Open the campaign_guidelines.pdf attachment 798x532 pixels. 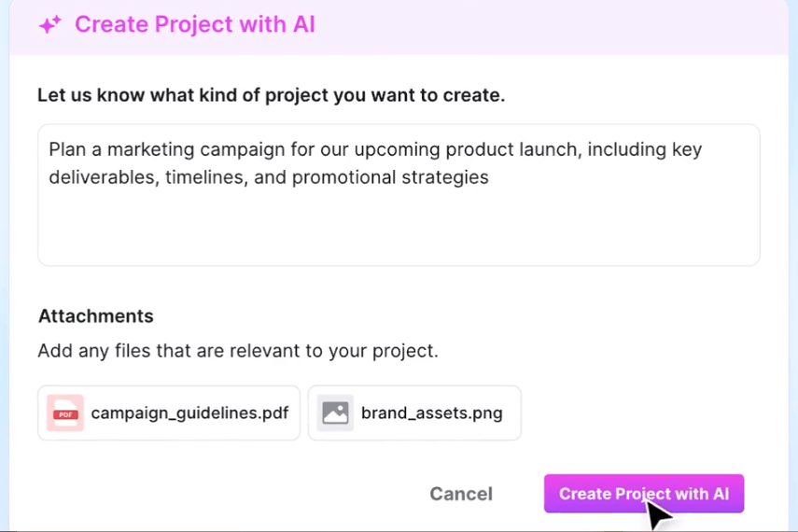click(x=169, y=413)
